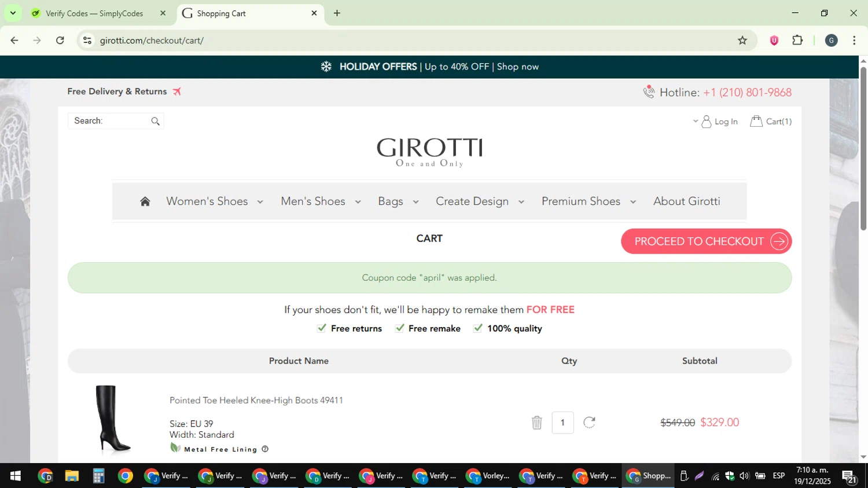Click the Metal Free Lining help icon
Image resolution: width=868 pixels, height=488 pixels.
click(265, 449)
